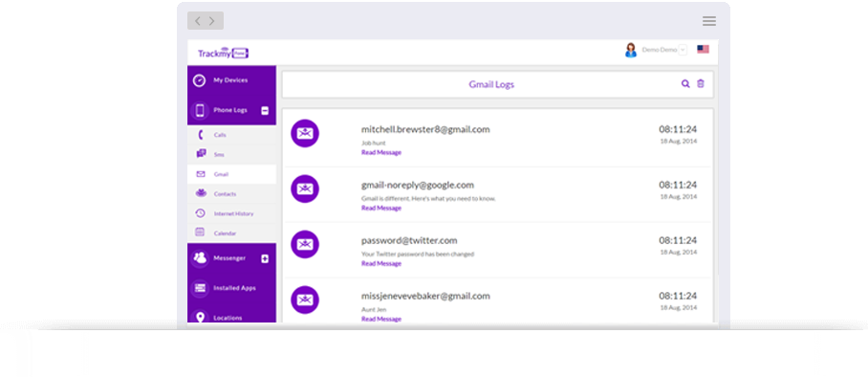Image resolution: width=868 pixels, height=378 pixels.
Task: Open the Calendar log
Action: pos(231,233)
